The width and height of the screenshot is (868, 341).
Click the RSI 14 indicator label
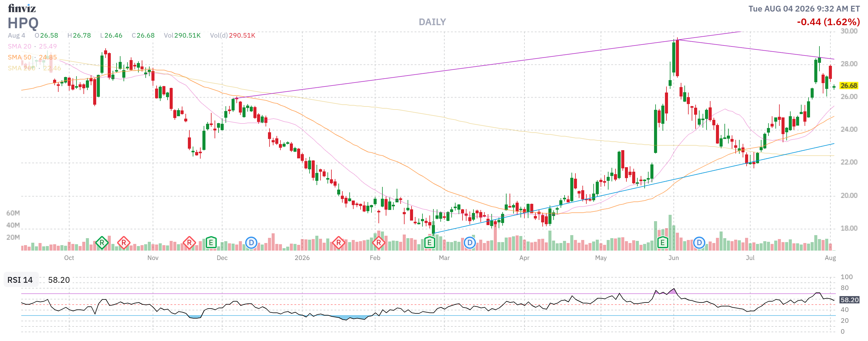tap(20, 280)
